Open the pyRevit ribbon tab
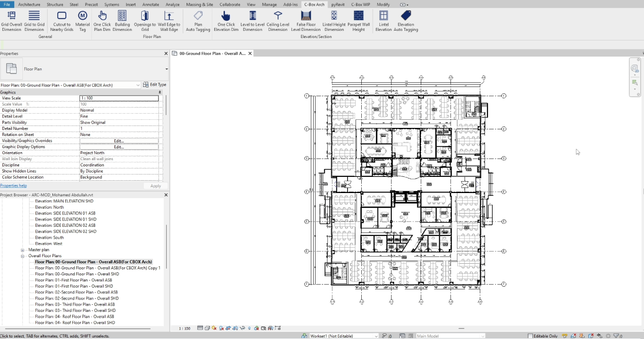The image size is (644, 339). (x=338, y=4)
